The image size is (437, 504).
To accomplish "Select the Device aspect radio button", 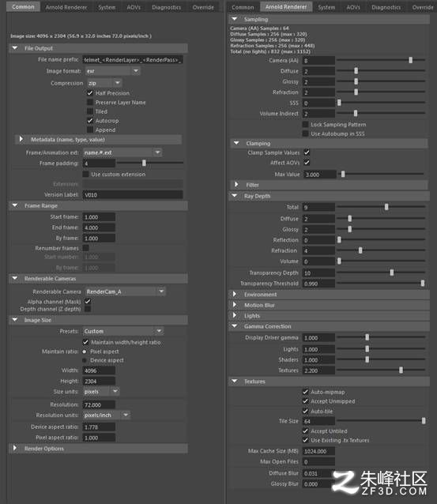I will pyautogui.click(x=85, y=360).
